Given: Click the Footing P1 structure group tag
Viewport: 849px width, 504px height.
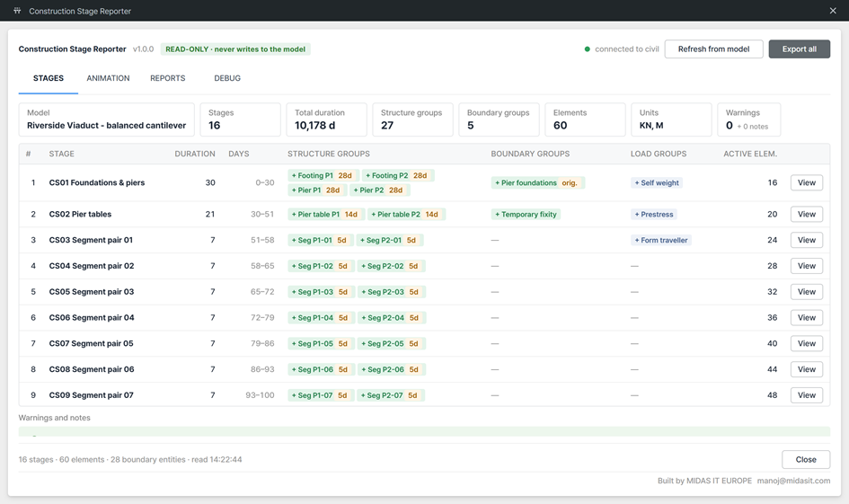Looking at the screenshot, I should pyautogui.click(x=323, y=175).
